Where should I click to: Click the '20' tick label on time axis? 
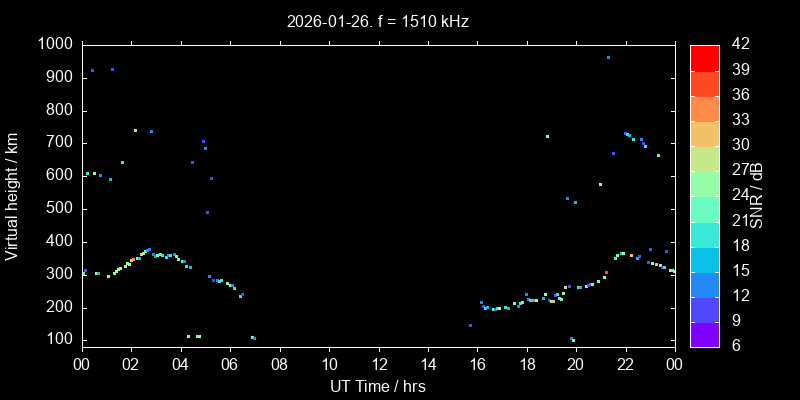pos(575,365)
